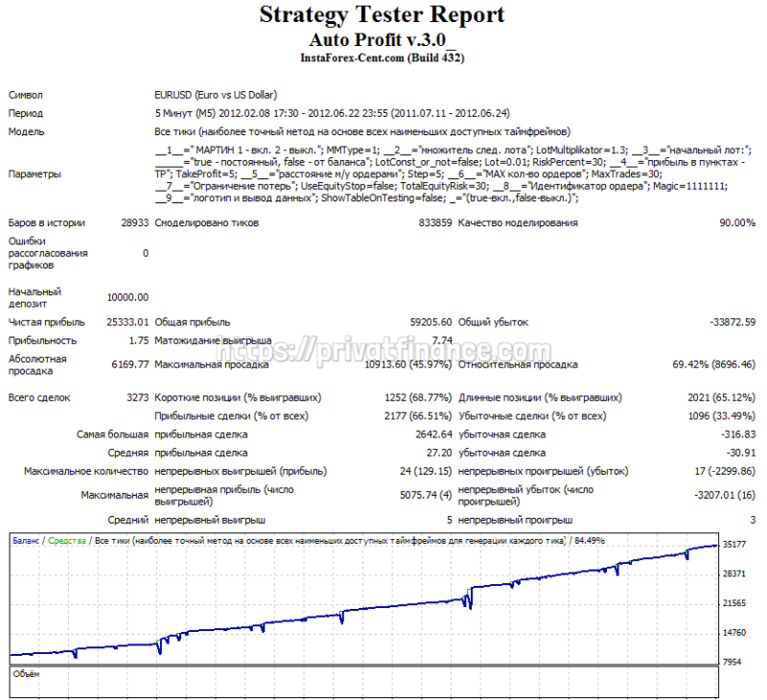767x700 pixels.
Task: Click the 'Strategy Tester Report' title
Action: (382, 14)
